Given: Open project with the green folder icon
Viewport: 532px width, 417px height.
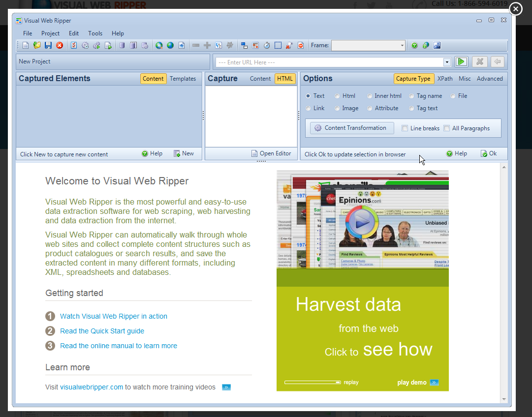Looking at the screenshot, I should coord(36,45).
